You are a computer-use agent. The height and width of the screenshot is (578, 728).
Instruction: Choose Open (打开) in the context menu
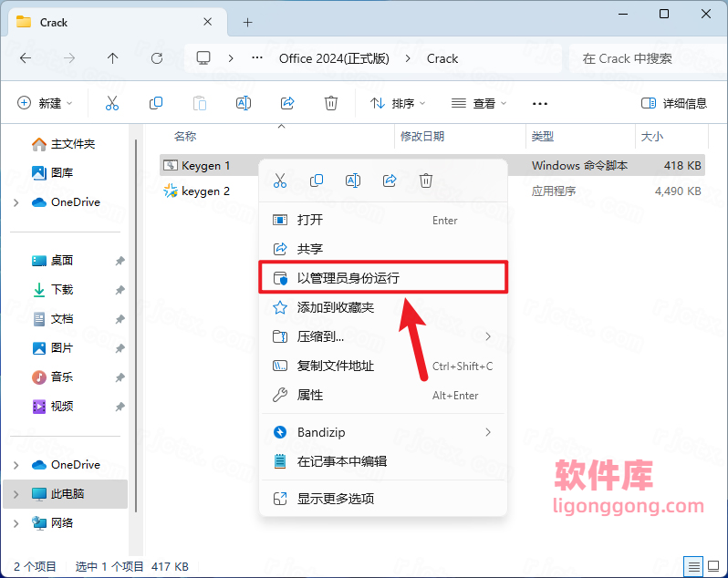point(383,220)
